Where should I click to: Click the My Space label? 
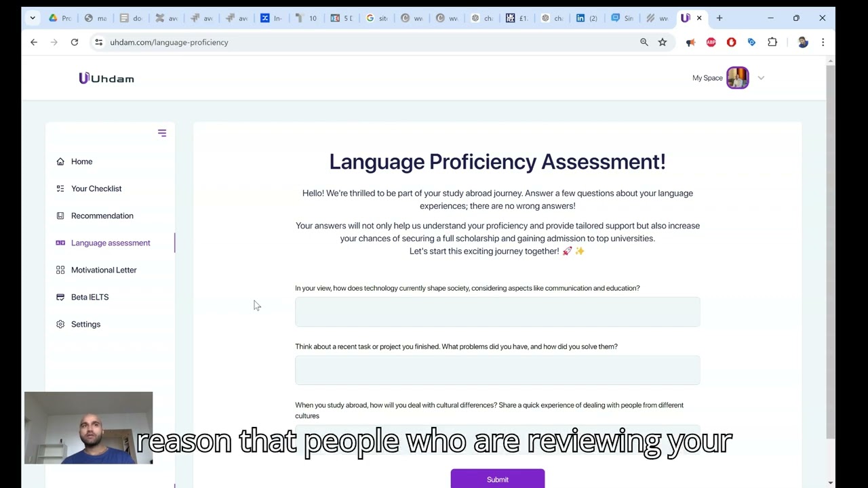[707, 78]
